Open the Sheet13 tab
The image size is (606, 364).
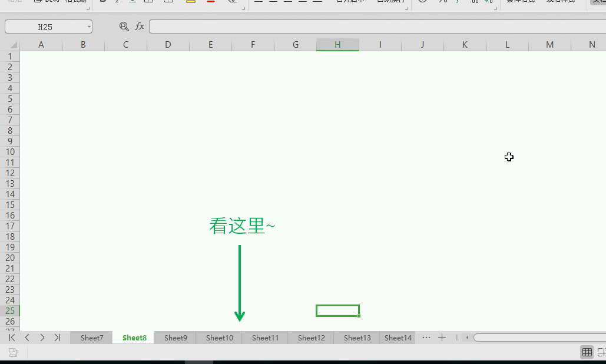coord(357,337)
